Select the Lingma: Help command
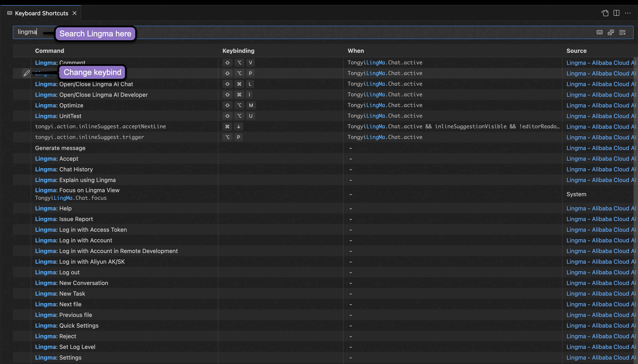638x364 pixels. click(323, 208)
